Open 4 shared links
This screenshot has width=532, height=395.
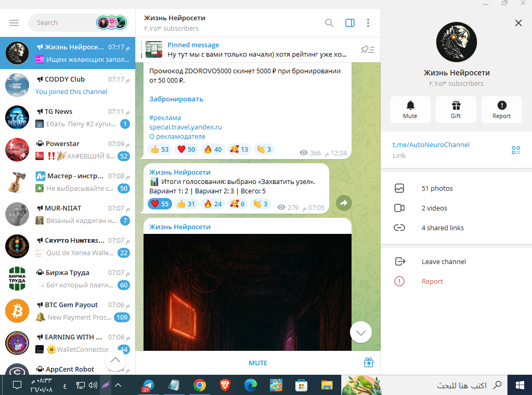point(457,228)
